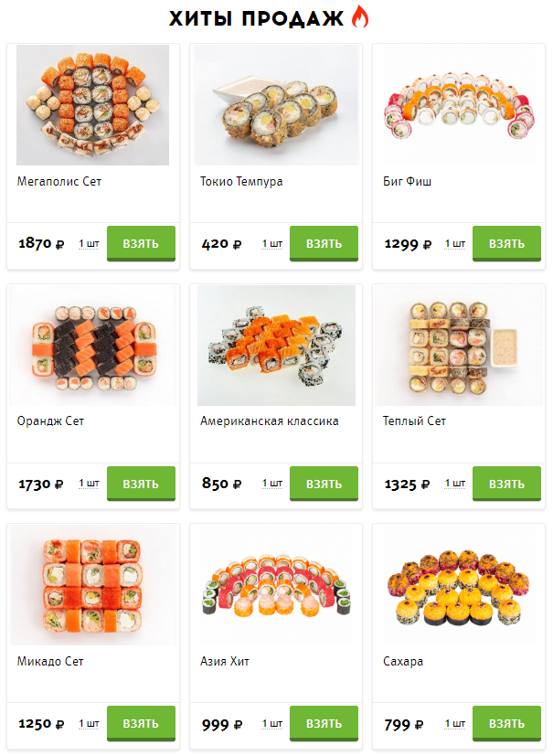Open the Токио Темпура product image
This screenshot has width=553, height=756.
click(276, 105)
